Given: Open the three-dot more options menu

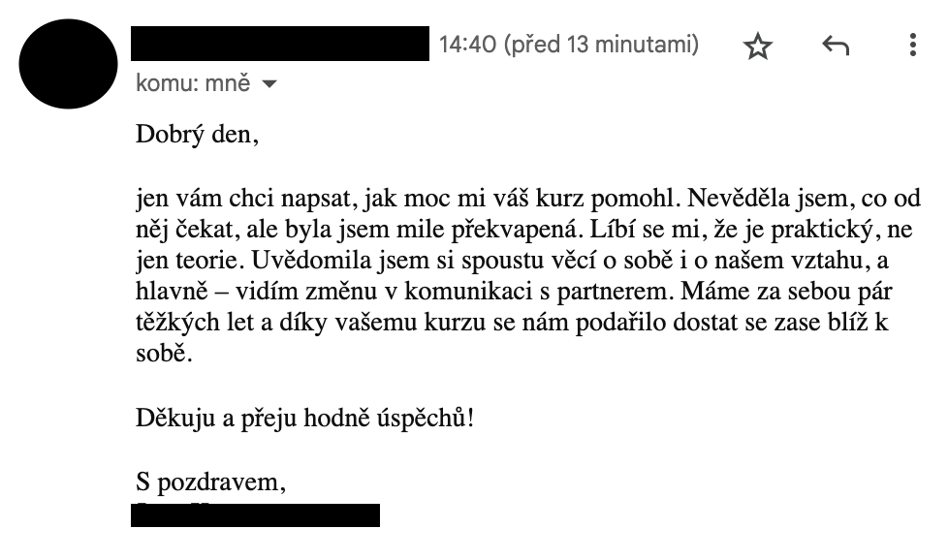Looking at the screenshot, I should (x=912, y=46).
